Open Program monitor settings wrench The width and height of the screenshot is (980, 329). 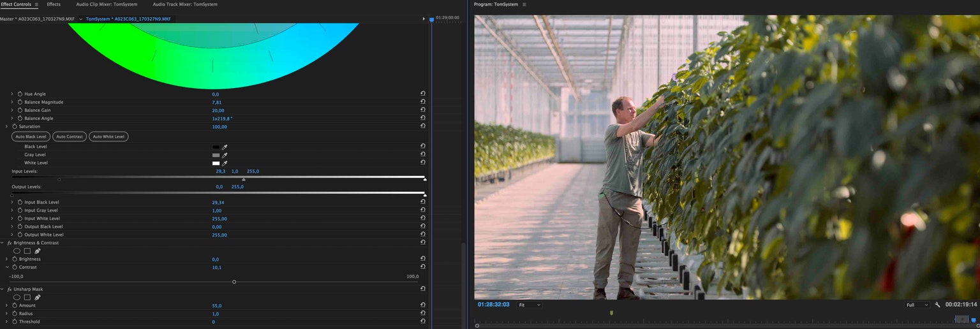coord(938,305)
